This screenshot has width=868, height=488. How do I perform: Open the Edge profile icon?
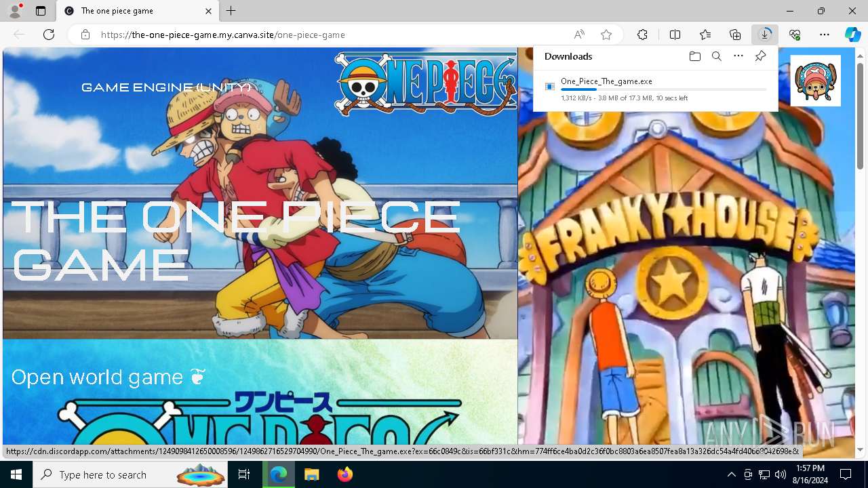point(14,11)
